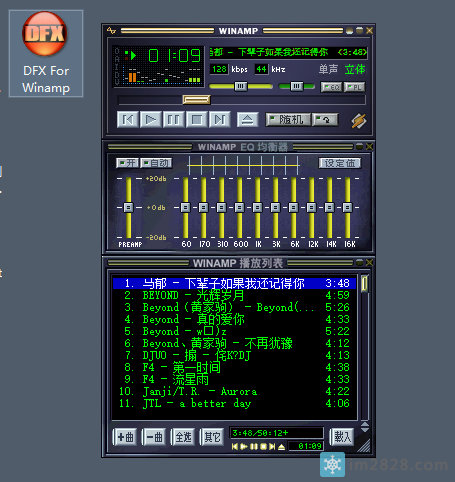
Task: Open the playlist load 载入 list button
Action: click(x=342, y=437)
